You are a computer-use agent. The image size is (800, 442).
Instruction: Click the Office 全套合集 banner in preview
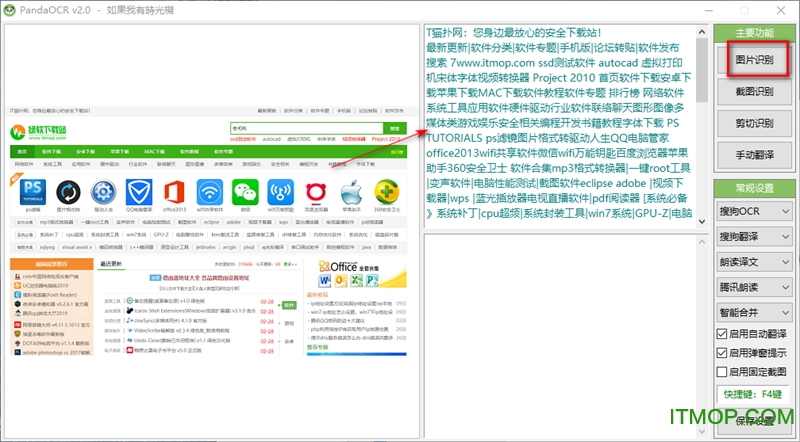(356, 274)
